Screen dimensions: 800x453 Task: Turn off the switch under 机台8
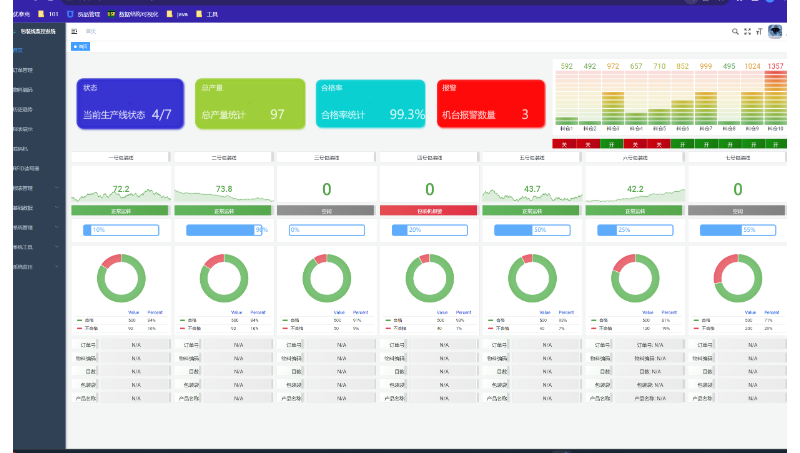(x=730, y=144)
